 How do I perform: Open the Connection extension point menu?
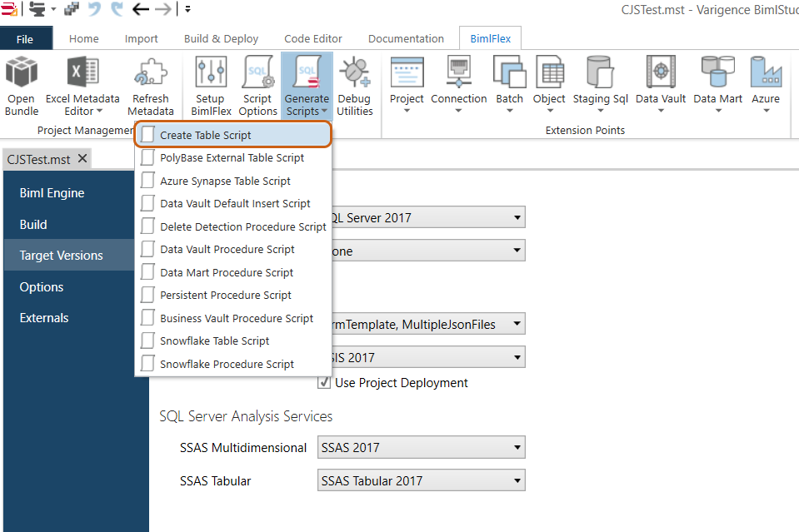pos(458,85)
